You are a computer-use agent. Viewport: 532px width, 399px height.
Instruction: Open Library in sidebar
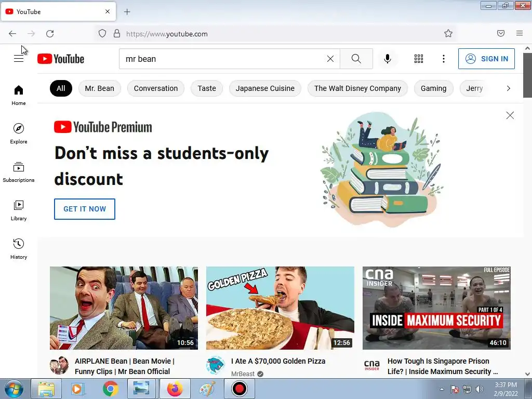[19, 210]
